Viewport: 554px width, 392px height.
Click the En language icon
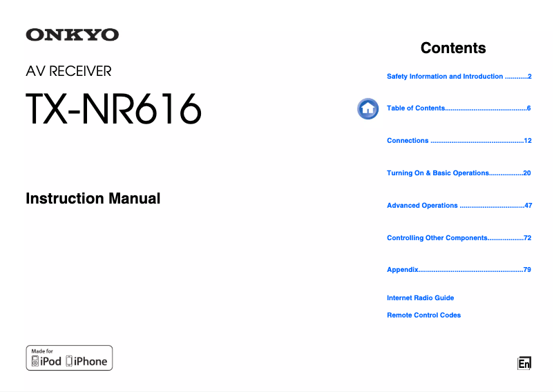coord(524,363)
